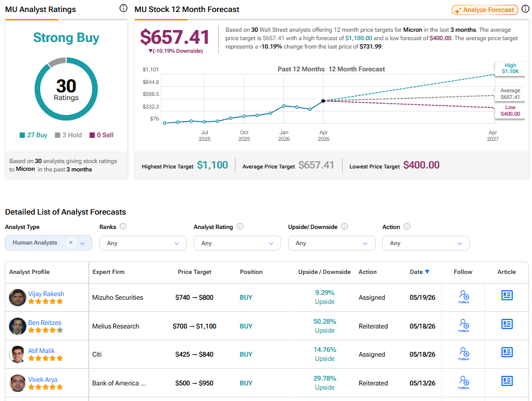Open Vivek Arya analyst profile link
The width and height of the screenshot is (532, 401).
pos(43,379)
